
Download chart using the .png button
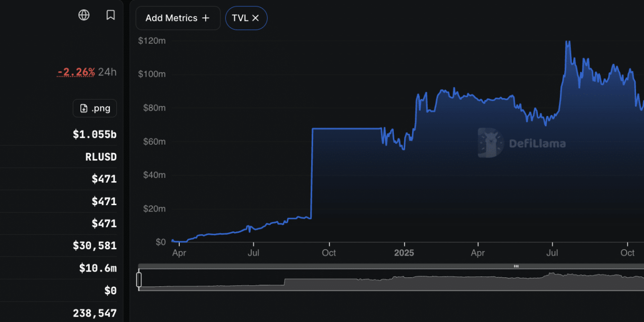95,108
